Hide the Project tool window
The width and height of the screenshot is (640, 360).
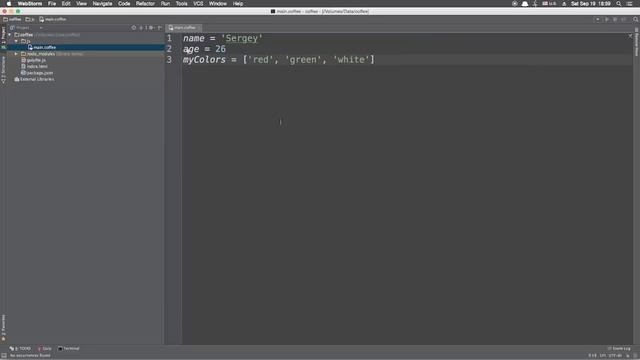(x=160, y=28)
